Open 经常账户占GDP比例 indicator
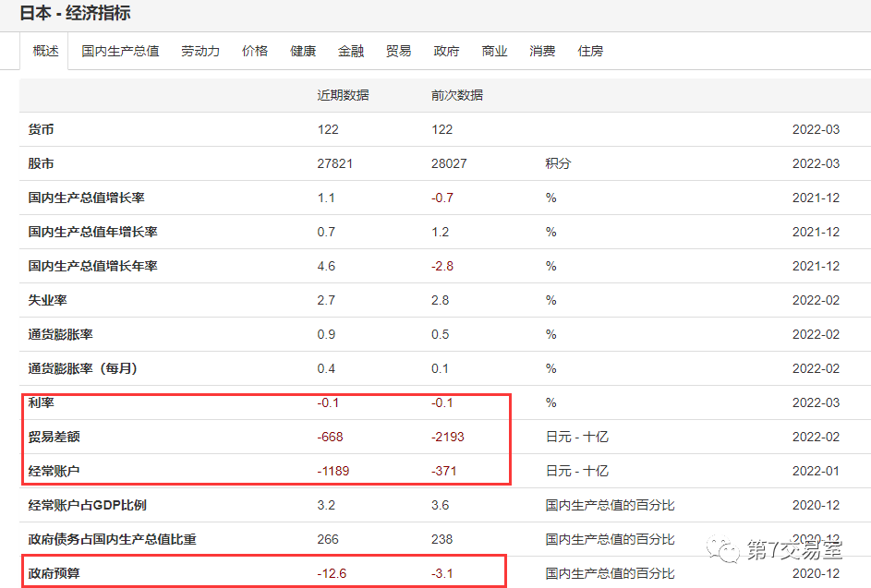 [x=87, y=505]
